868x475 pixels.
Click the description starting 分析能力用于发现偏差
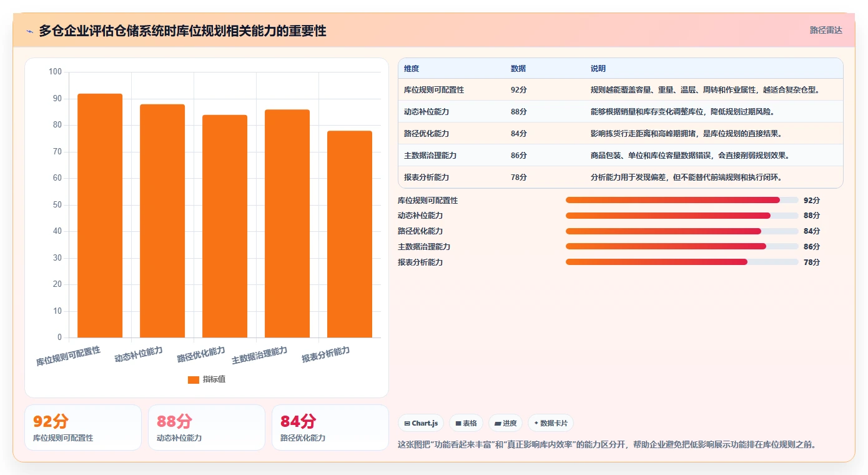[x=686, y=177]
